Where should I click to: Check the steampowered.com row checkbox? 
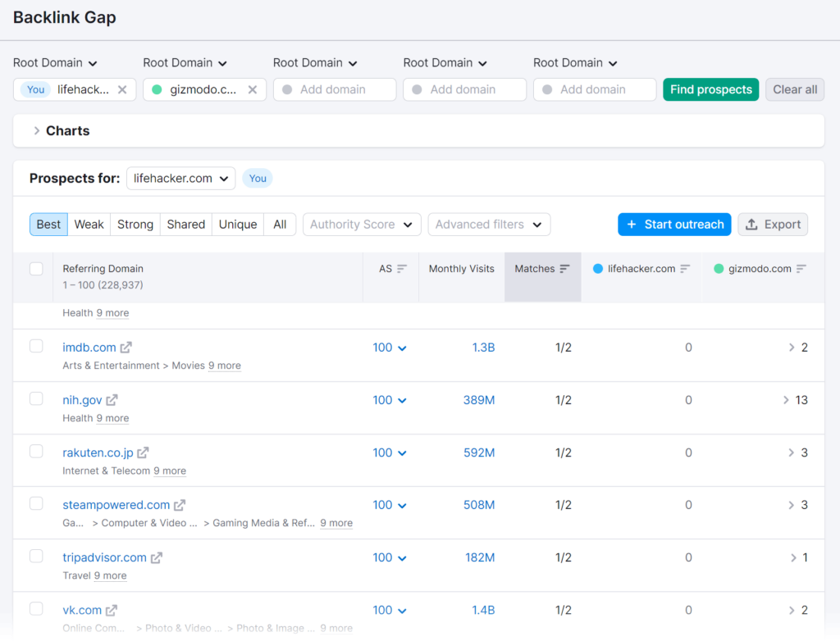coord(36,503)
